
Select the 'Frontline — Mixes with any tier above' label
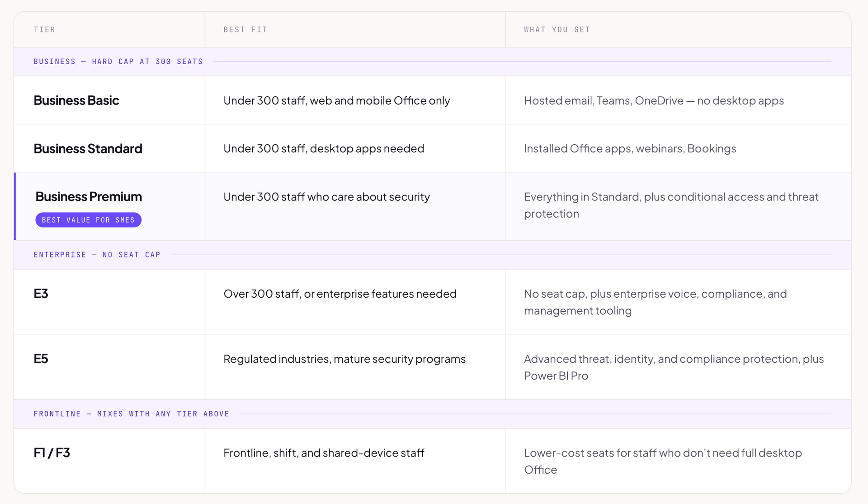[131, 414]
